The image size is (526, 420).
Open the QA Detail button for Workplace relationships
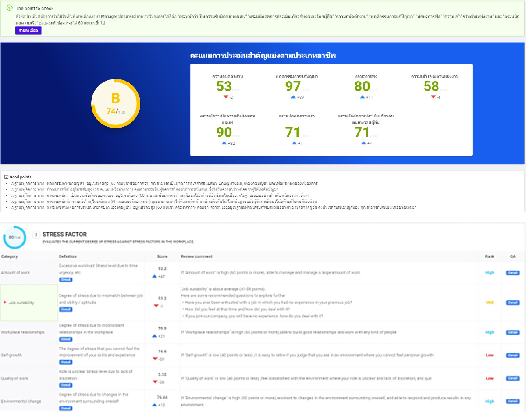(512, 332)
